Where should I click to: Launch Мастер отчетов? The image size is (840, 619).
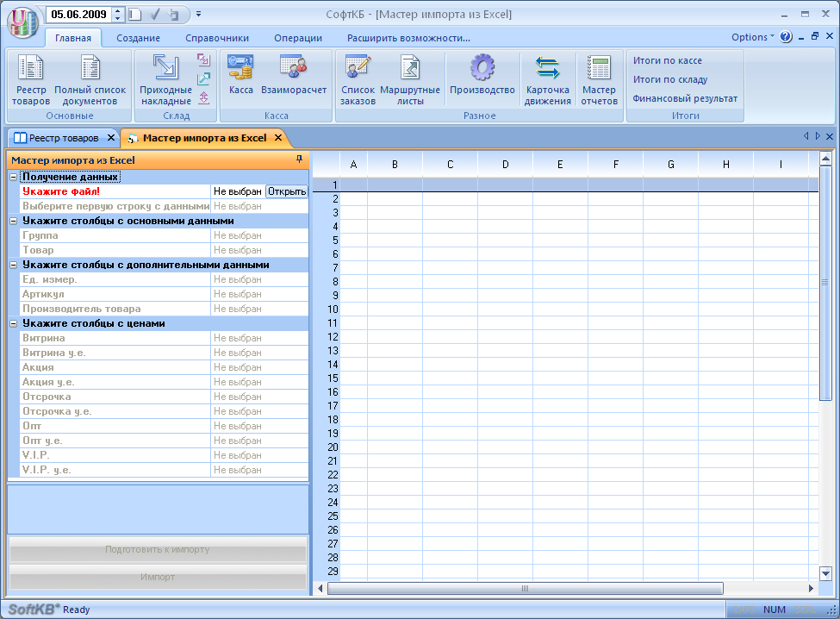coord(599,80)
